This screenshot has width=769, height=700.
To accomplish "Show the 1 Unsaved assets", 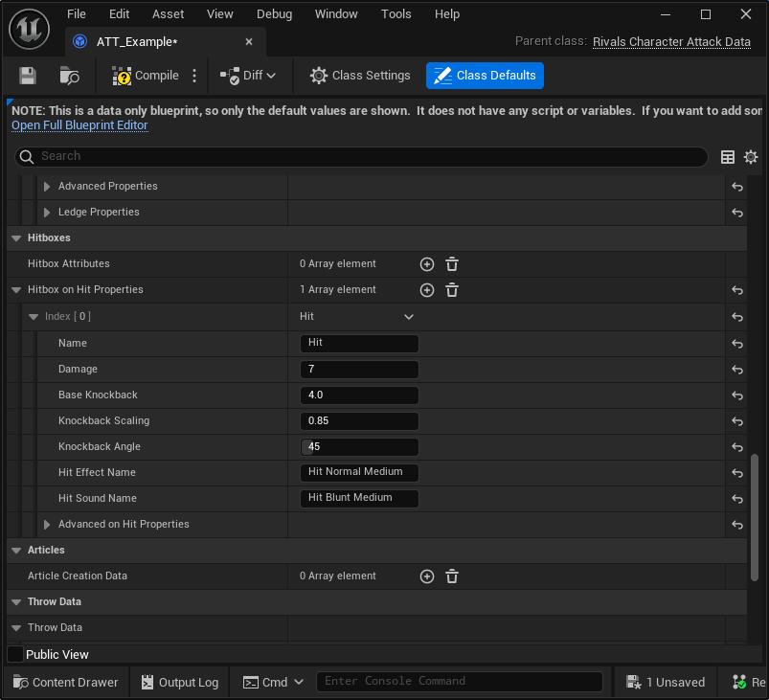I will [666, 683].
